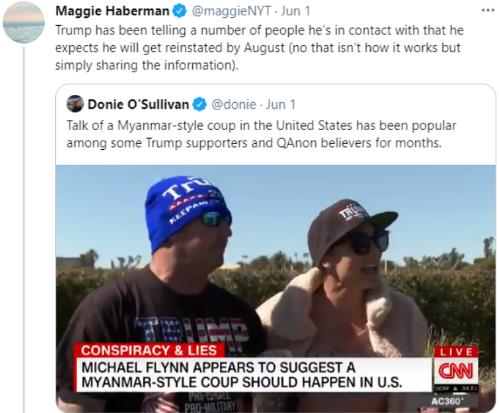This screenshot has height=413, width=499.
Task: Open Maggie Haberman's profile avatar
Action: [24, 22]
